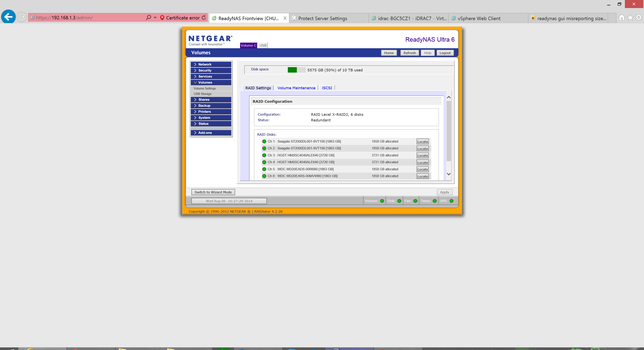Click the address bar search magnifier icon
Image resolution: width=644 pixels, height=350 pixels.
coord(149,17)
